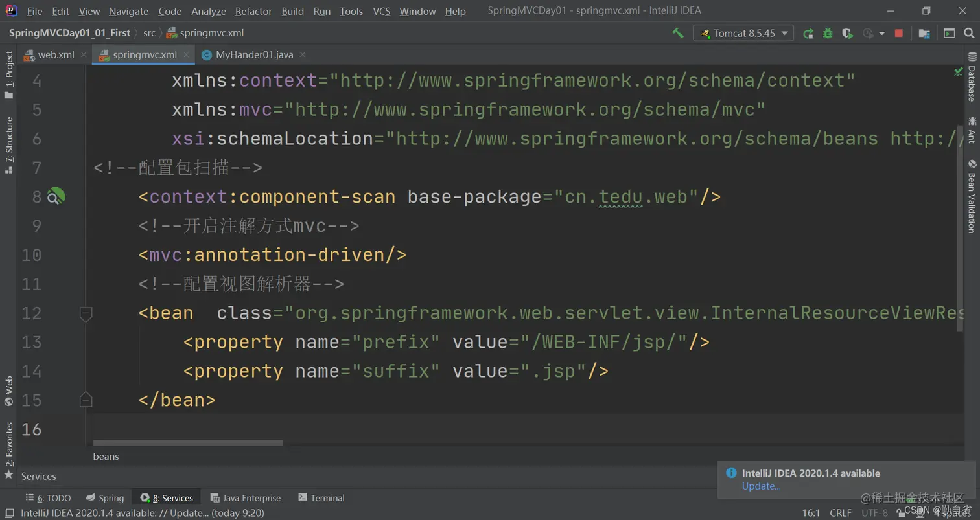Screen dimensions: 980x520
Task: Open the Refactor menu
Action: point(253,11)
